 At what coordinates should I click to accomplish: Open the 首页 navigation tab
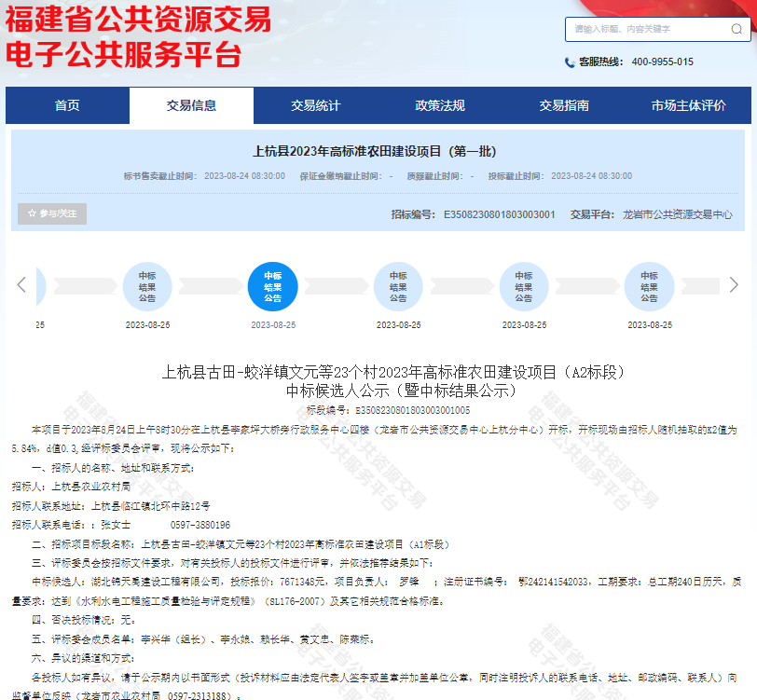pos(67,105)
